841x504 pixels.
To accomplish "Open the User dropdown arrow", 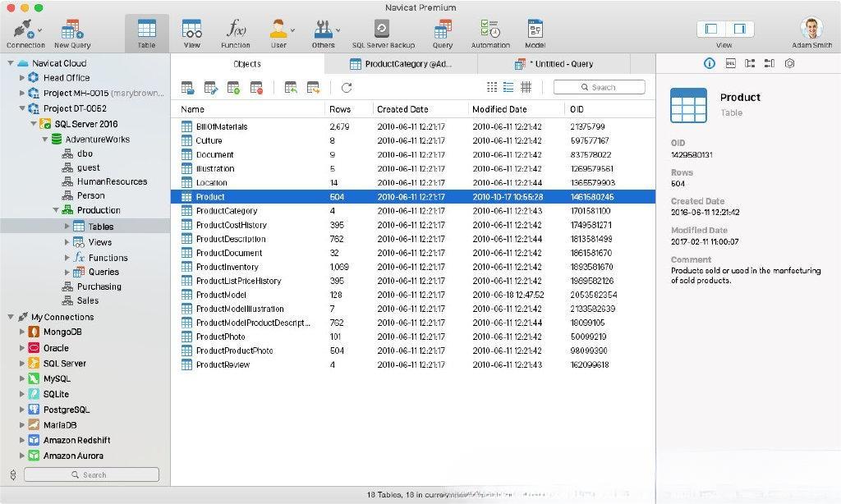I will coord(292,30).
